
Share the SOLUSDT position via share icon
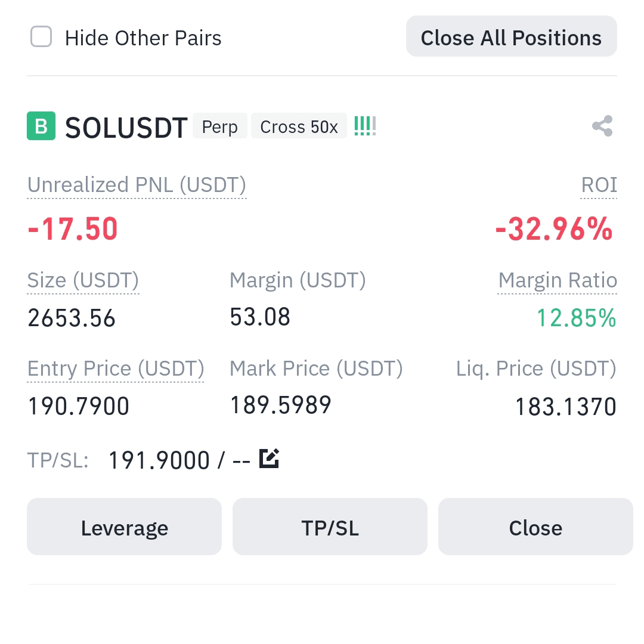(602, 126)
